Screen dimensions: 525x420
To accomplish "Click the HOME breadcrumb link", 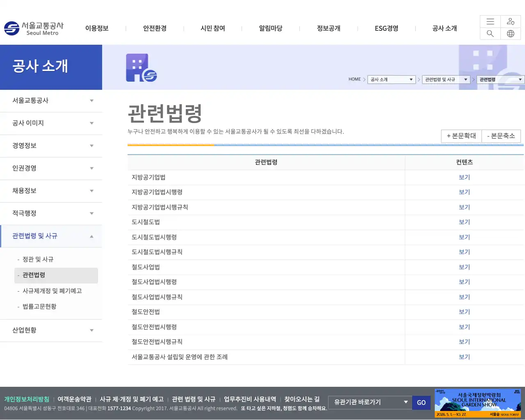I will click(354, 80).
